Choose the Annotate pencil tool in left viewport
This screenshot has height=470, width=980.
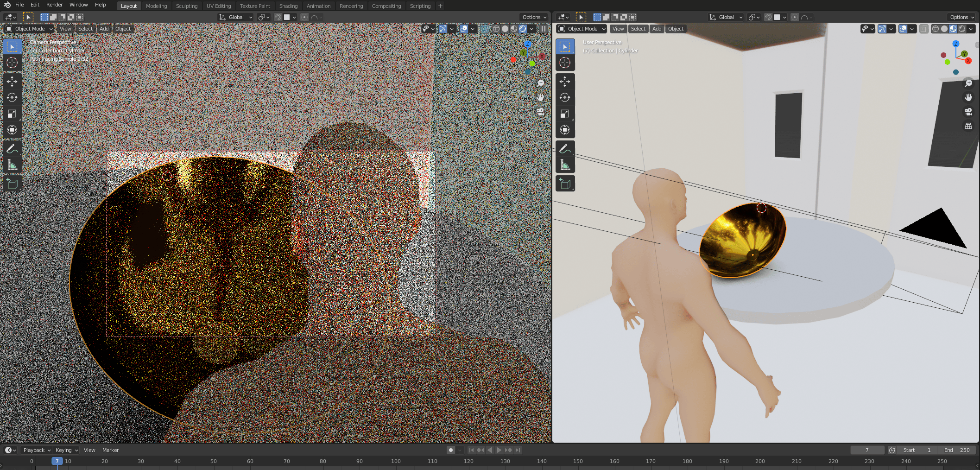pos(12,149)
